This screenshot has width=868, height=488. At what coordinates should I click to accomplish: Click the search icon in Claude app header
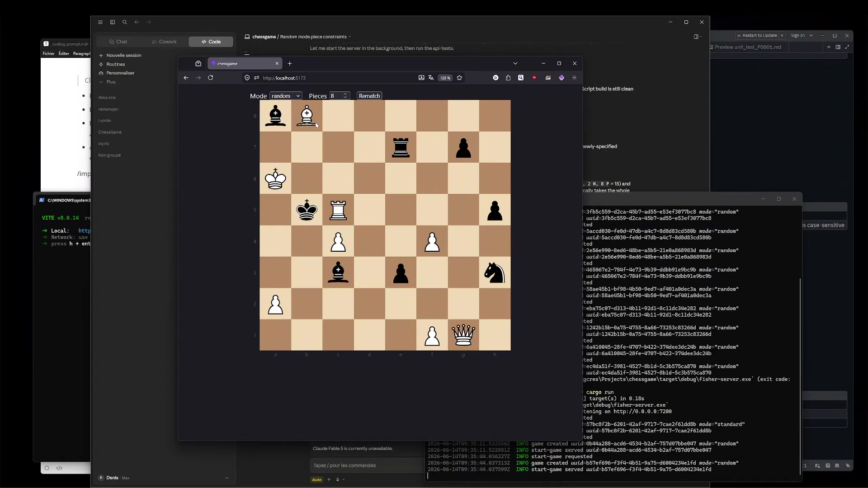coord(125,22)
